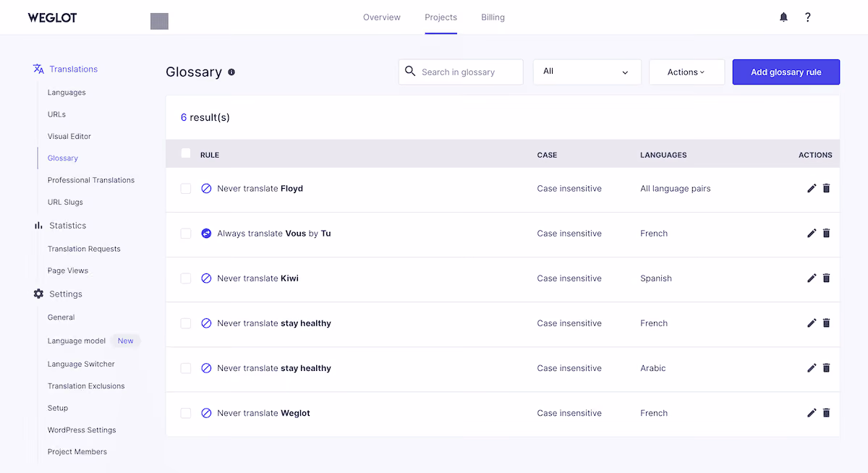Delete the Never translate Weglot rule
This screenshot has height=473, width=868.
827,413
